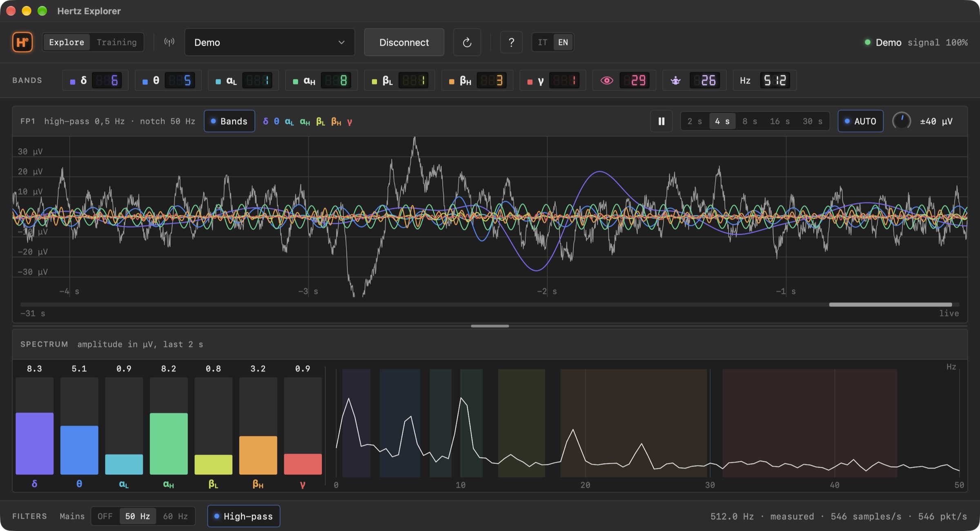Click the Disconnect button
Image resolution: width=980 pixels, height=531 pixels.
click(x=404, y=42)
